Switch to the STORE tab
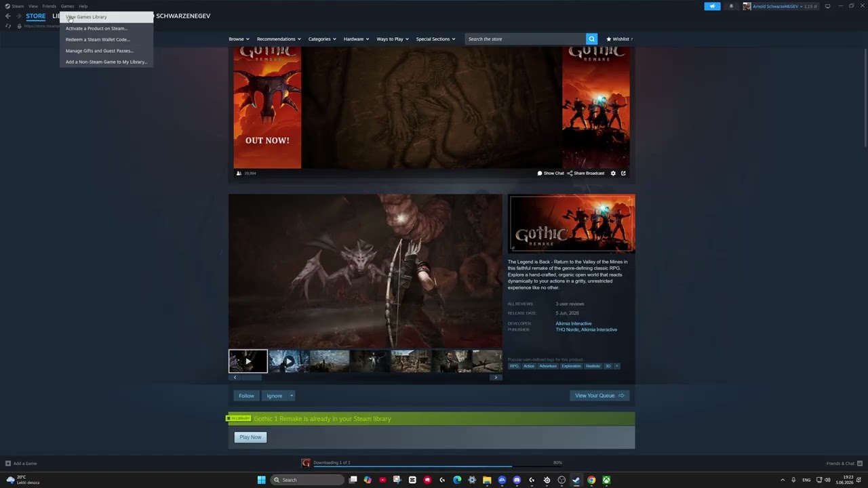This screenshot has width=868, height=488. pyautogui.click(x=36, y=16)
